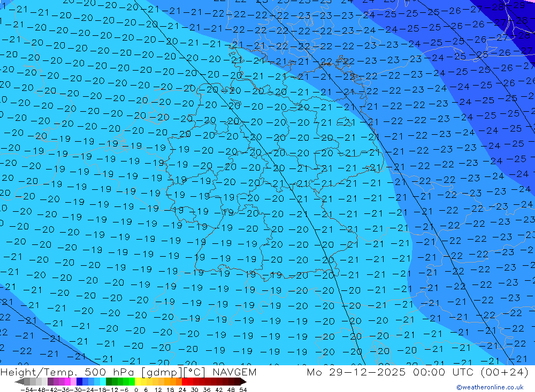This screenshot has height=392, width=535.
Task: Select the dark blue -30 legend swatch
Action: pyautogui.click(x=79, y=381)
